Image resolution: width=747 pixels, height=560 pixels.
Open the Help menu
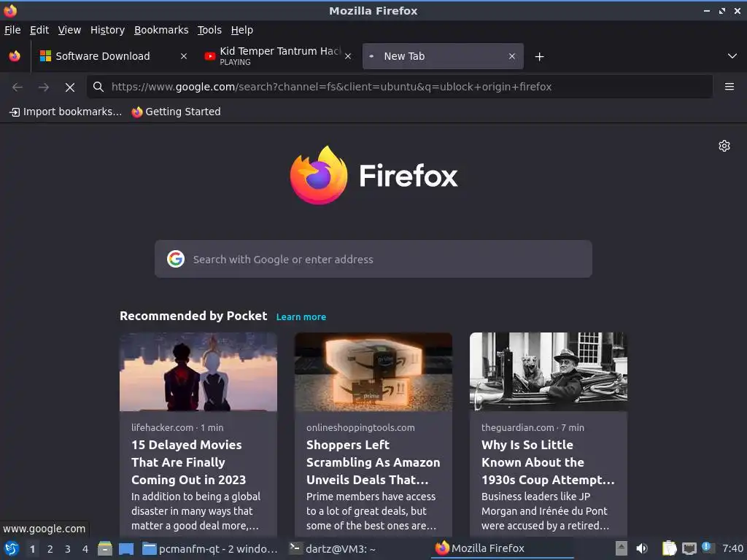tap(242, 30)
